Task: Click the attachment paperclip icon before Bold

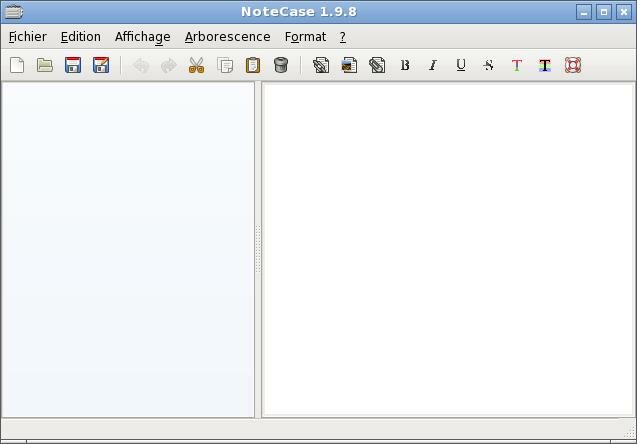Action: pyautogui.click(x=377, y=65)
